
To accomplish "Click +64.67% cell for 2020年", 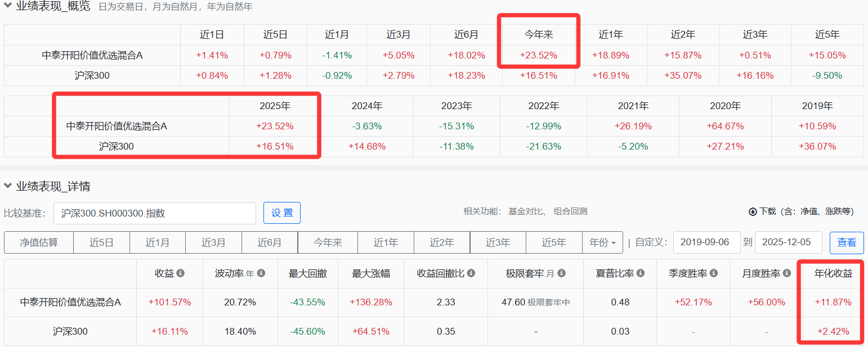I will [725, 126].
